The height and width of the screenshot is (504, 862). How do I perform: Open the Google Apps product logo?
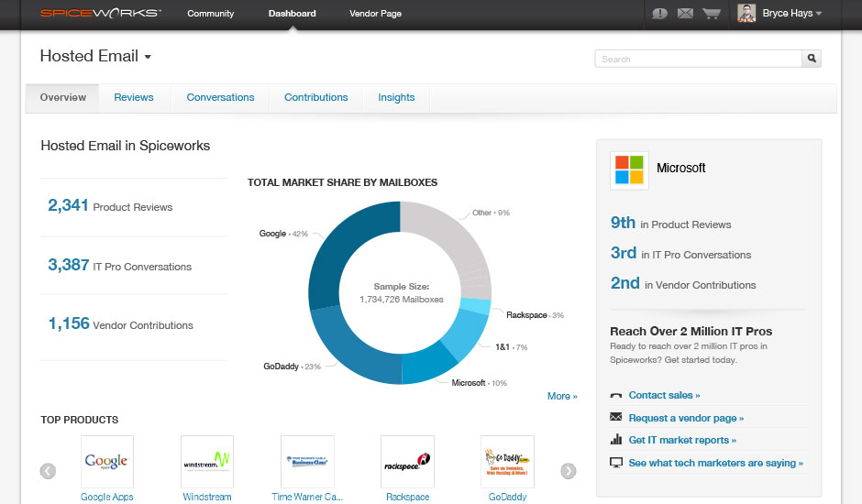[106, 461]
